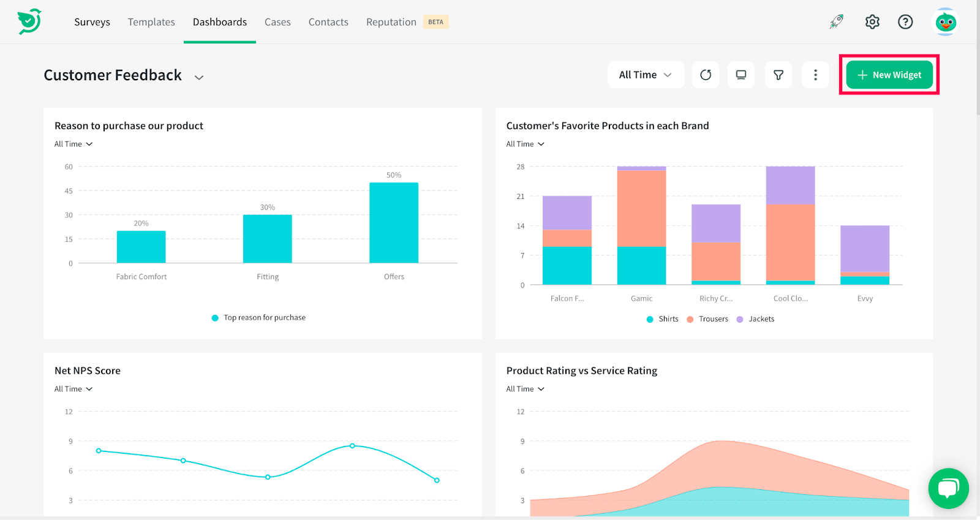Go to the Cases tab
980x520 pixels.
277,22
